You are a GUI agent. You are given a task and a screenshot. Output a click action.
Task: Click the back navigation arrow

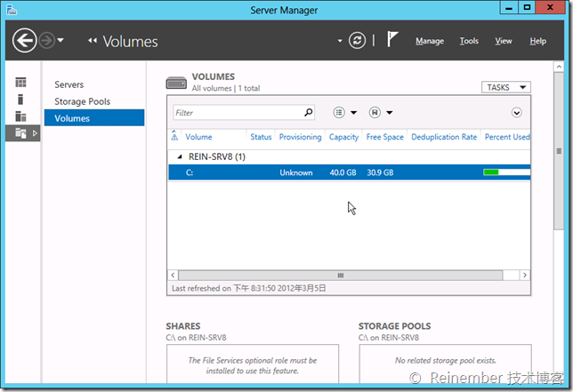point(25,41)
